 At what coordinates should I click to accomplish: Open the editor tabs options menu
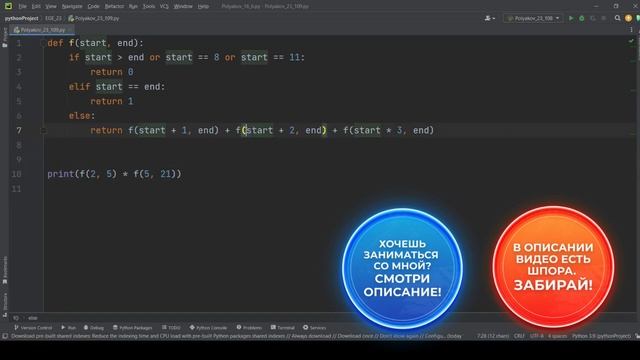631,30
